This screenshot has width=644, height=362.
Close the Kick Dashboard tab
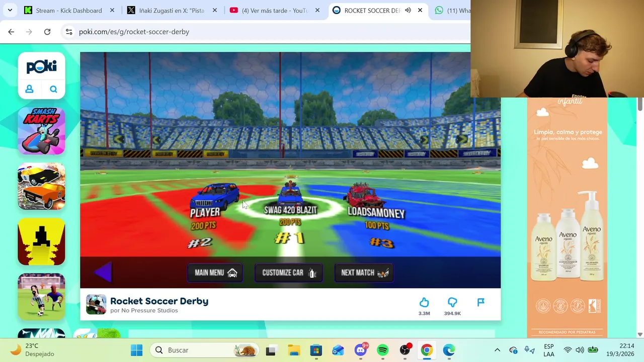112,10
